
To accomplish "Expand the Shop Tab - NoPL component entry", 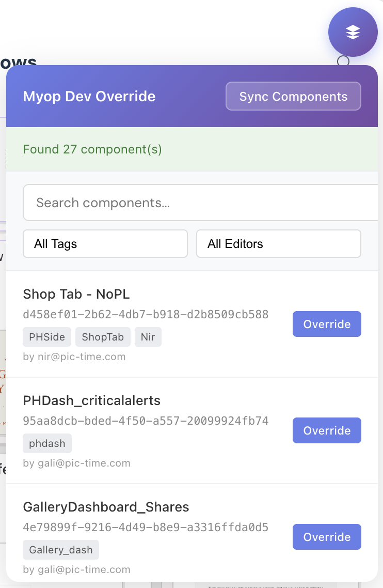I will click(x=76, y=294).
